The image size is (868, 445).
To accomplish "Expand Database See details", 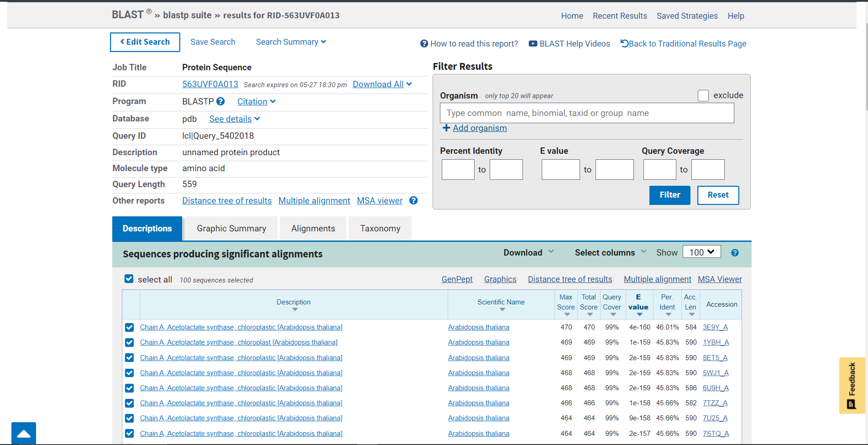I will pos(235,119).
